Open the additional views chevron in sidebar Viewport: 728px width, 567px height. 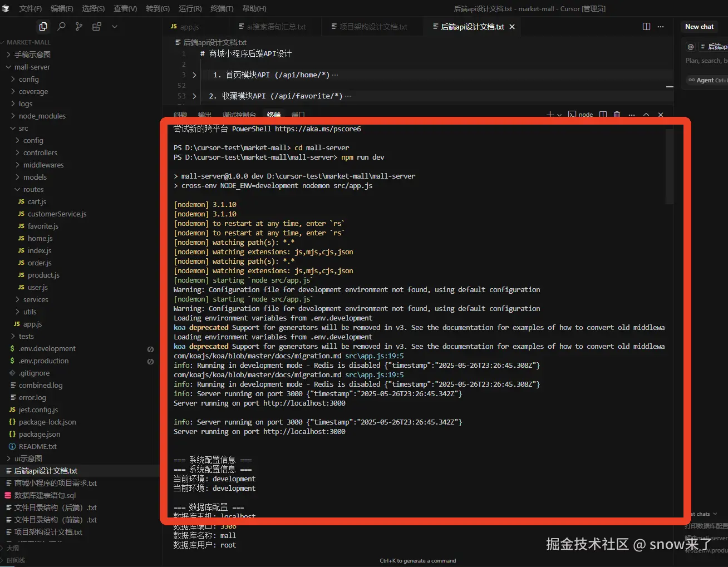tap(115, 26)
